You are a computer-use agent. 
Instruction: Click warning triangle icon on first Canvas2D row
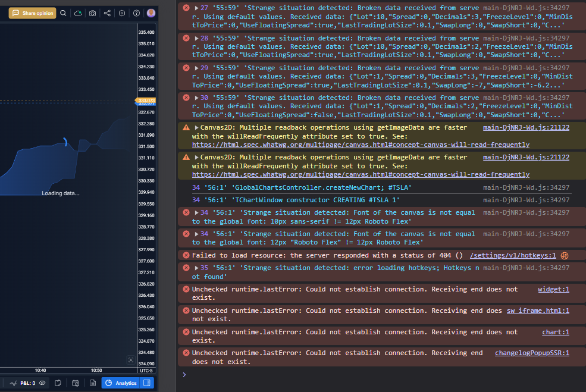(186, 127)
